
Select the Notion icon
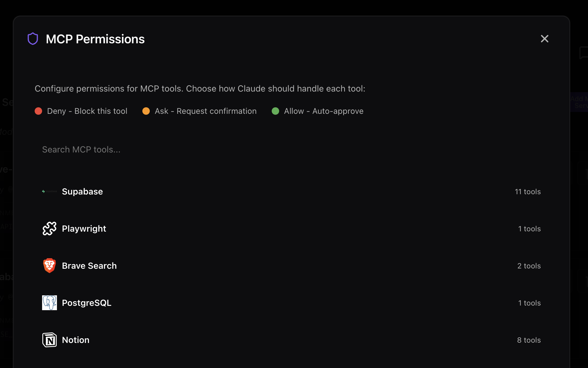click(x=49, y=340)
